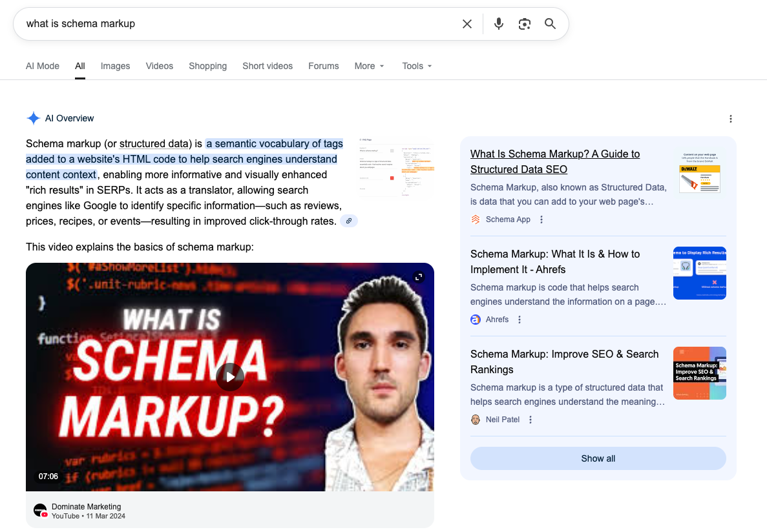This screenshot has height=532, width=767.
Task: Open the FAQ page code thumbnail
Action: 397,167
